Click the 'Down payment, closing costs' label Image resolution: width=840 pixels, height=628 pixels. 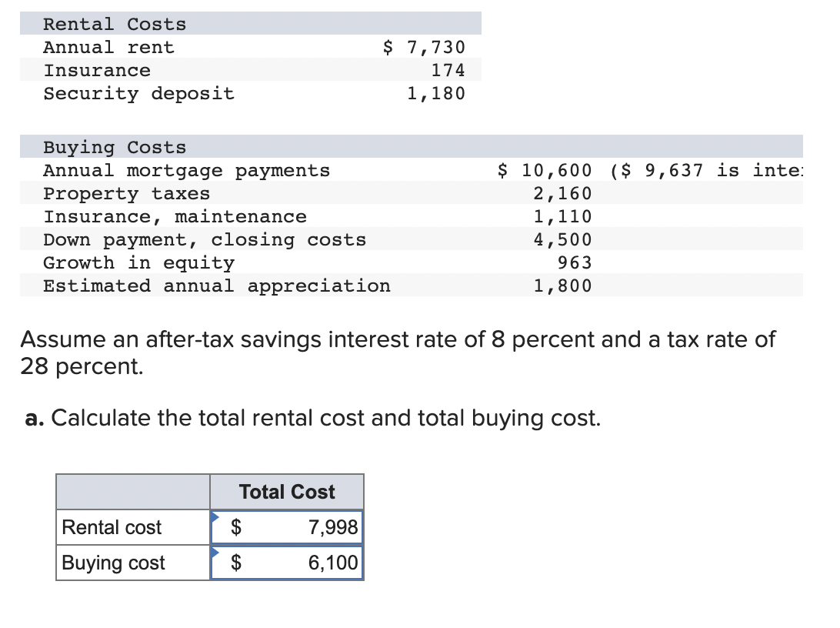pos(205,240)
